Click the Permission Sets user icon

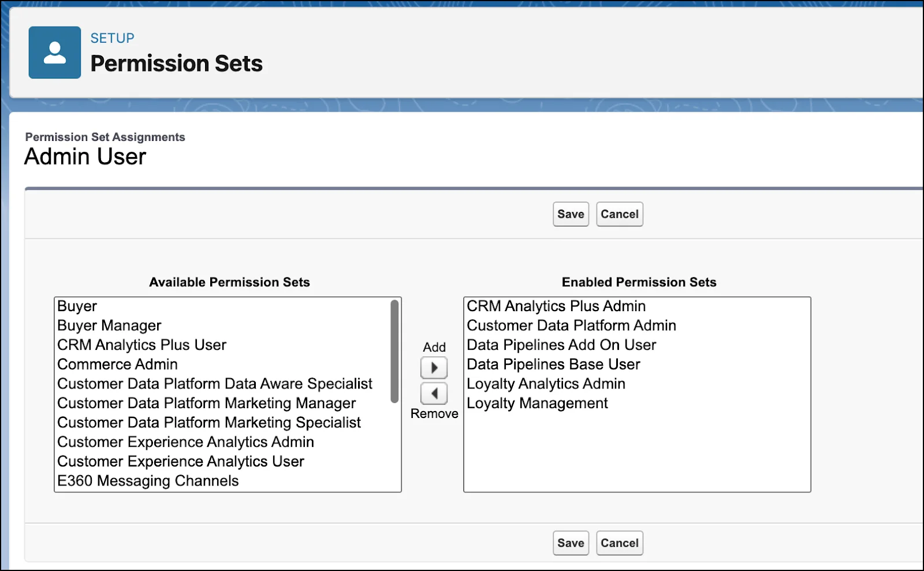pyautogui.click(x=55, y=53)
